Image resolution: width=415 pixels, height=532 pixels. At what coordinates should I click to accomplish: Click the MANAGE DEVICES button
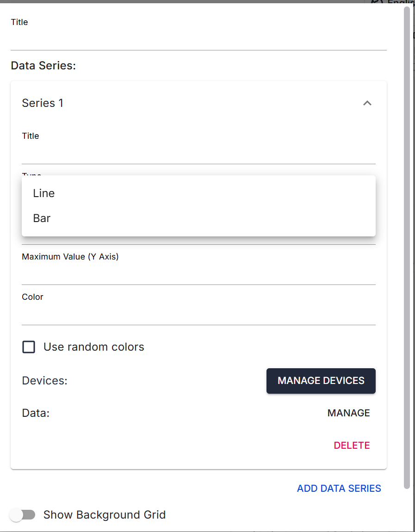click(x=321, y=381)
